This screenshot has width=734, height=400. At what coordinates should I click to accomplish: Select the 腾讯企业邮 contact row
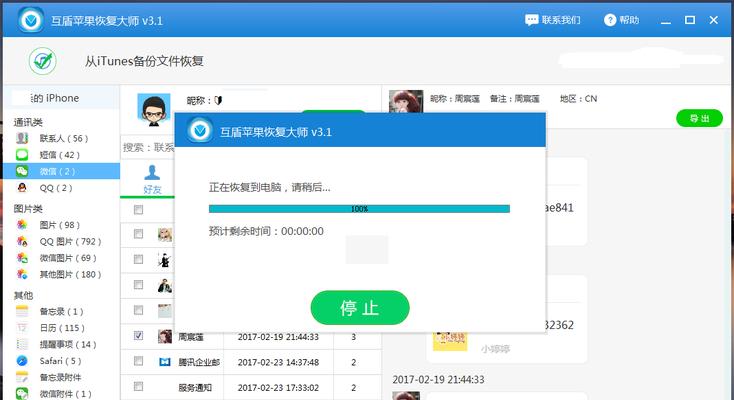(x=251, y=362)
